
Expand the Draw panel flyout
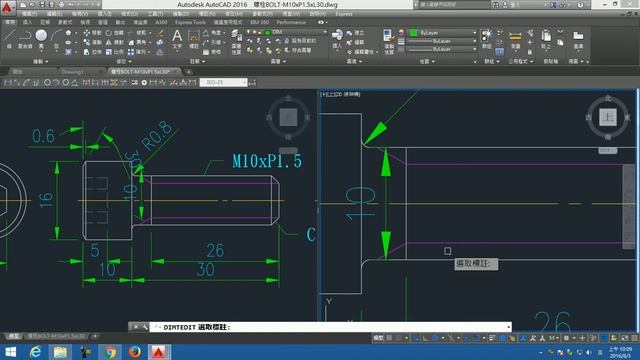point(40,61)
